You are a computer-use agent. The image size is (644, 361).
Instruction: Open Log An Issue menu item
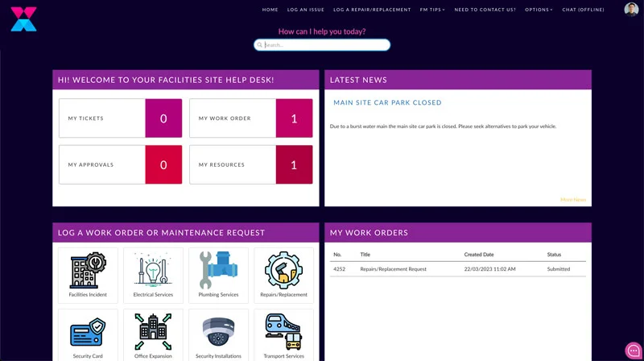pos(306,10)
